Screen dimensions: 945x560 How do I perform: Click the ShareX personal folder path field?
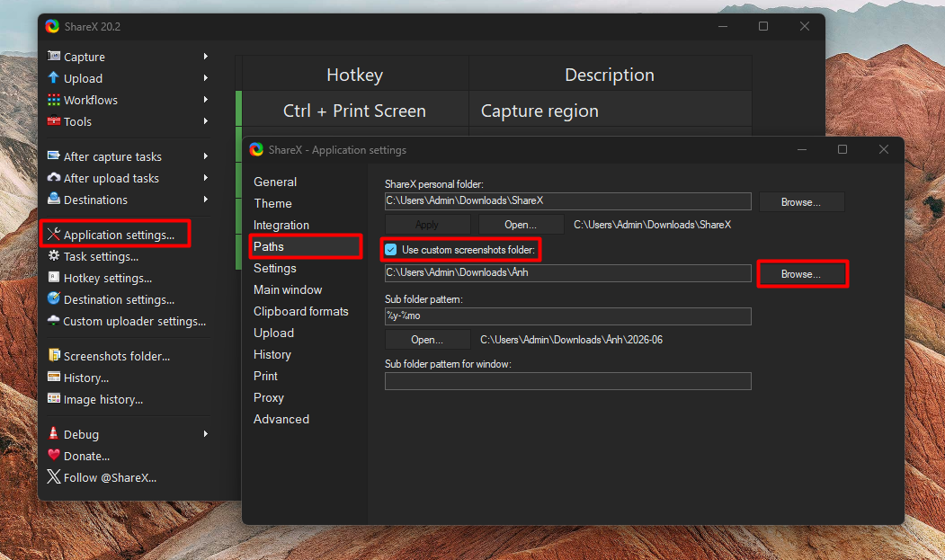tap(567, 201)
